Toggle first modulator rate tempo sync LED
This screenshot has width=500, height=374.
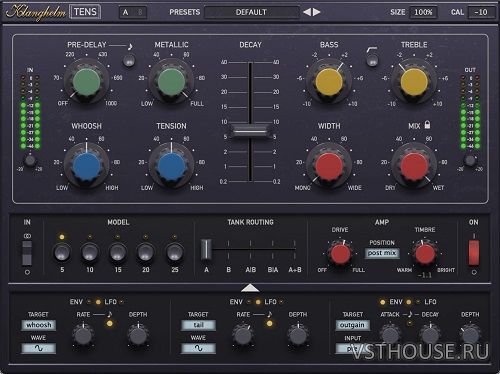tap(110, 323)
